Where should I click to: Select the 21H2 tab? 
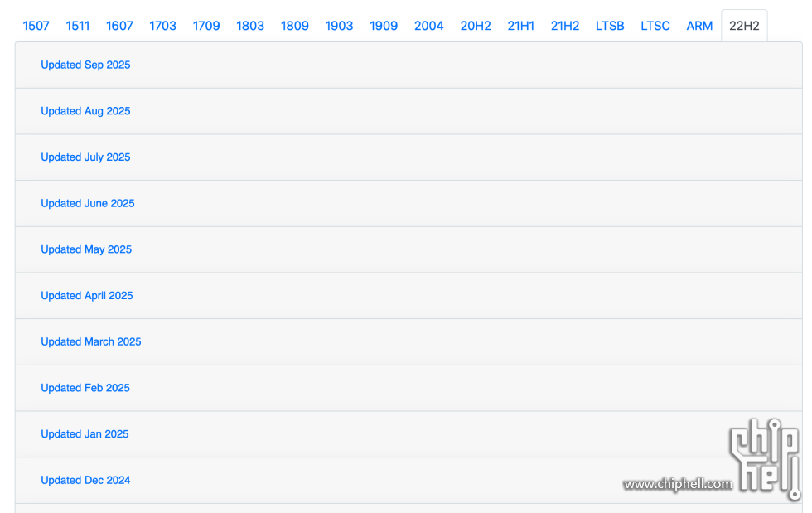[x=565, y=26]
